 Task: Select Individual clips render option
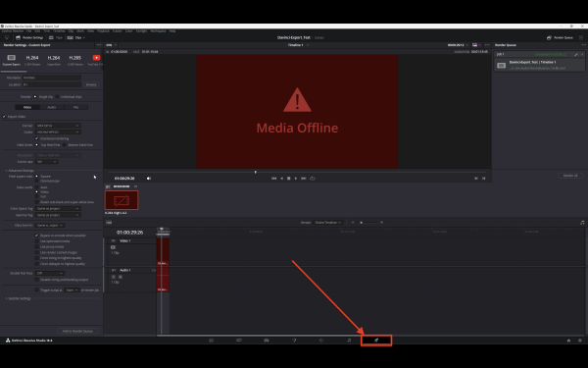pos(57,97)
